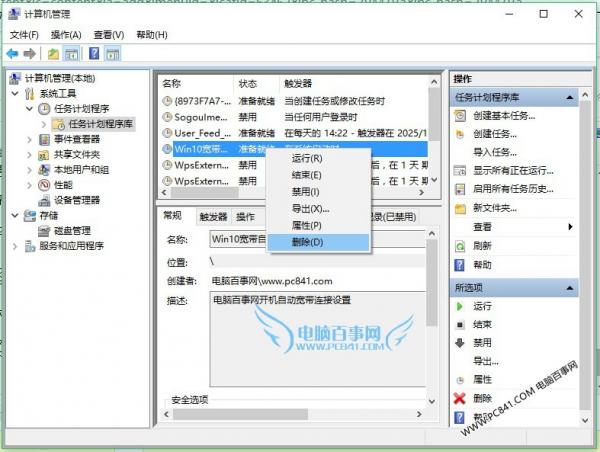Image resolution: width=600 pixels, height=452 pixels.
Task: Click the 禁用 down arrow icon under 所选项
Action: pos(460,343)
